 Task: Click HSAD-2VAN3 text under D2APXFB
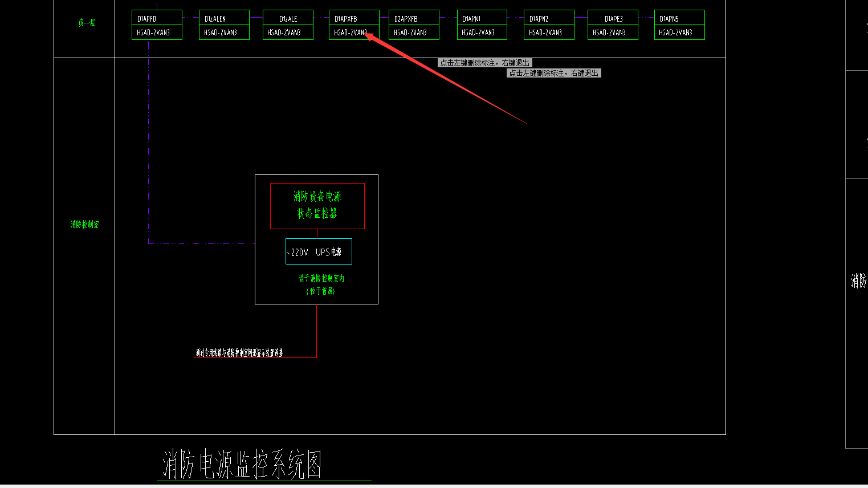[x=410, y=32]
